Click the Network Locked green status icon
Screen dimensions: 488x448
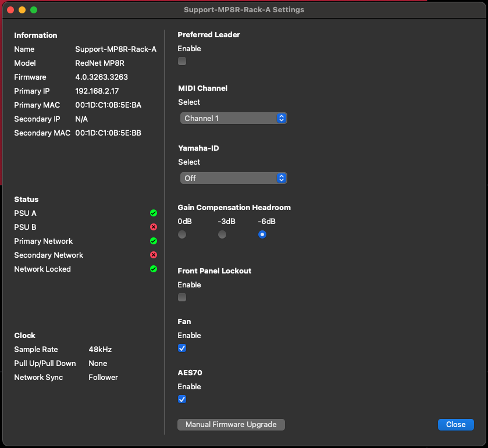(x=154, y=269)
